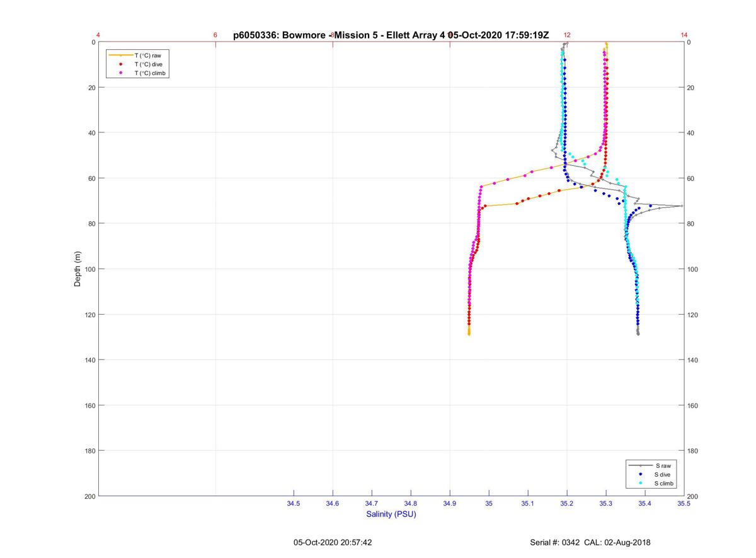This screenshot has width=756, height=558.
Task: Click the 100 depth tick on left axis
Action: [89, 269]
